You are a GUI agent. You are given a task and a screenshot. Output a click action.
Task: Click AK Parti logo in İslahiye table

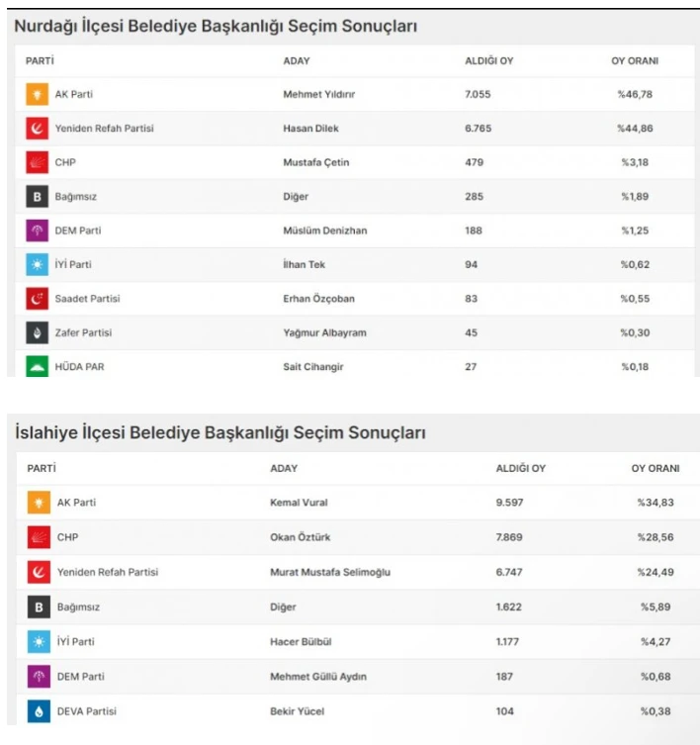(39, 503)
